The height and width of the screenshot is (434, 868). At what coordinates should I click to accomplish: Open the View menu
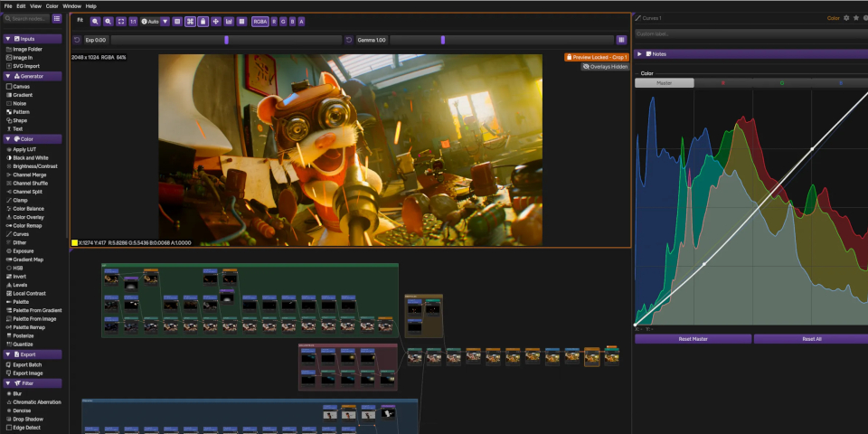36,6
